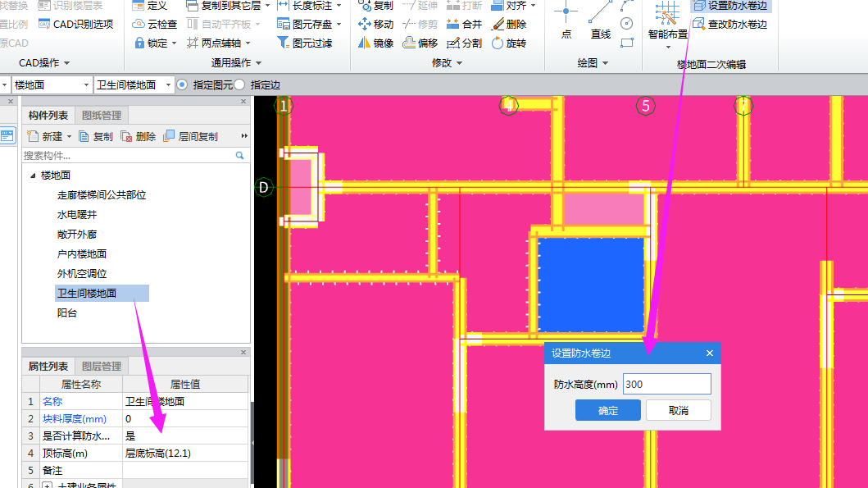Viewport: 868px width, 488px height.
Task: Select the 偏移 offset tool
Action: 420,43
